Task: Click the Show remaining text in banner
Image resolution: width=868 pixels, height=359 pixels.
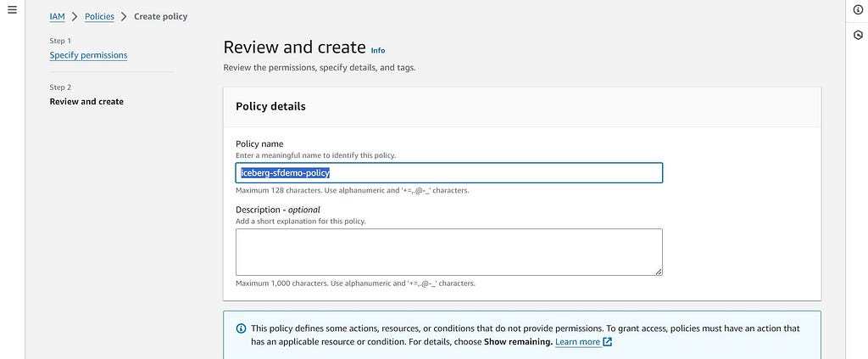Action: (518, 342)
